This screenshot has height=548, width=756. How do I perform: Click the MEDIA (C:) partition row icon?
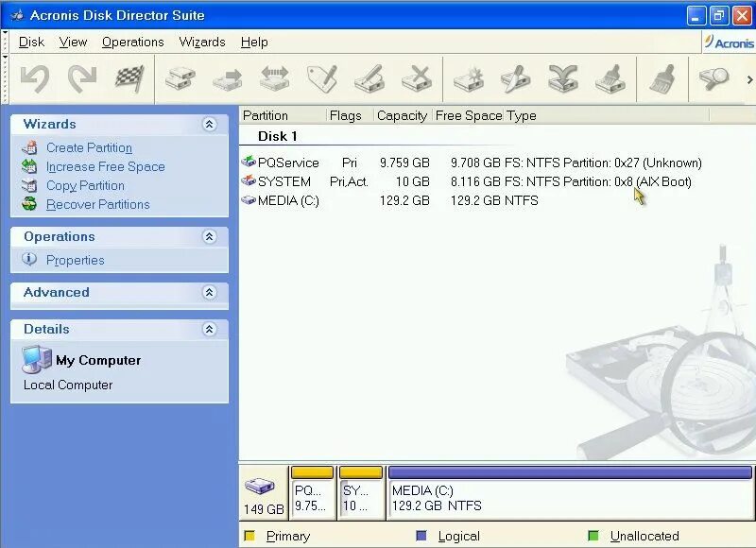click(249, 199)
